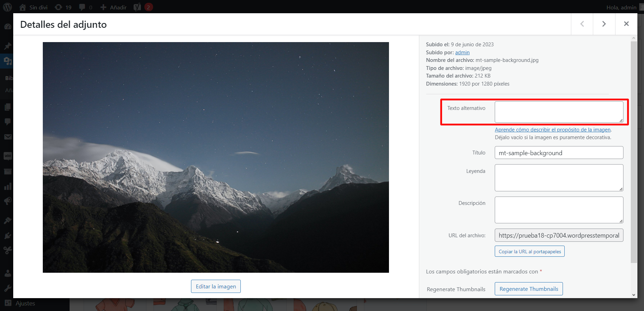Click the Dimensiones 1920 por 1280 píxeles text
Viewport: 644px width, 311px height.
coord(468,83)
